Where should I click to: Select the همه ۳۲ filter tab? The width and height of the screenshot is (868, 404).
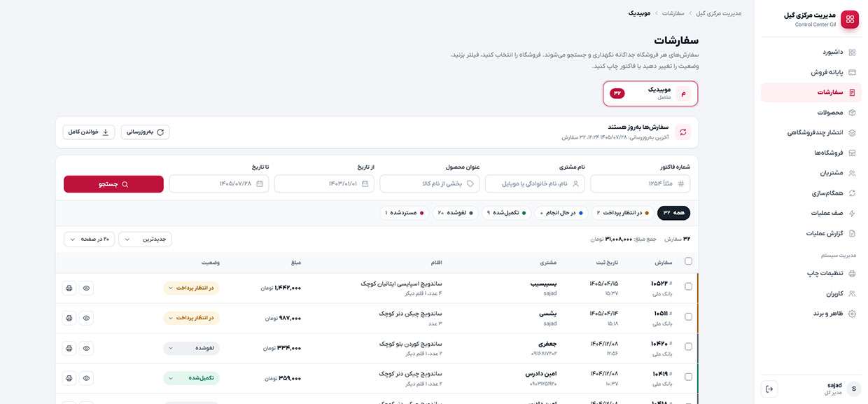tap(673, 213)
